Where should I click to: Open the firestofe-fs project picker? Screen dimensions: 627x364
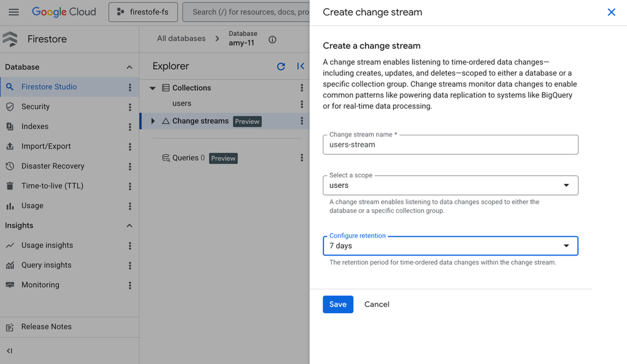pos(143,12)
